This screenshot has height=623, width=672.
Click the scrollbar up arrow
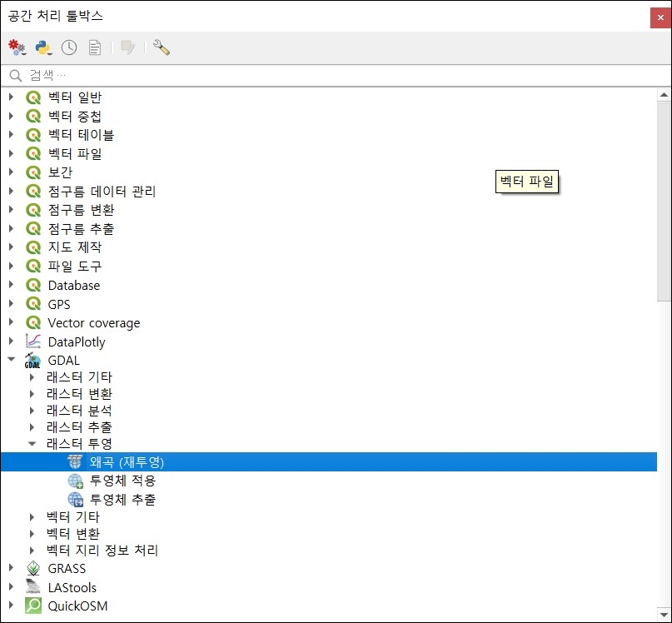(664, 95)
